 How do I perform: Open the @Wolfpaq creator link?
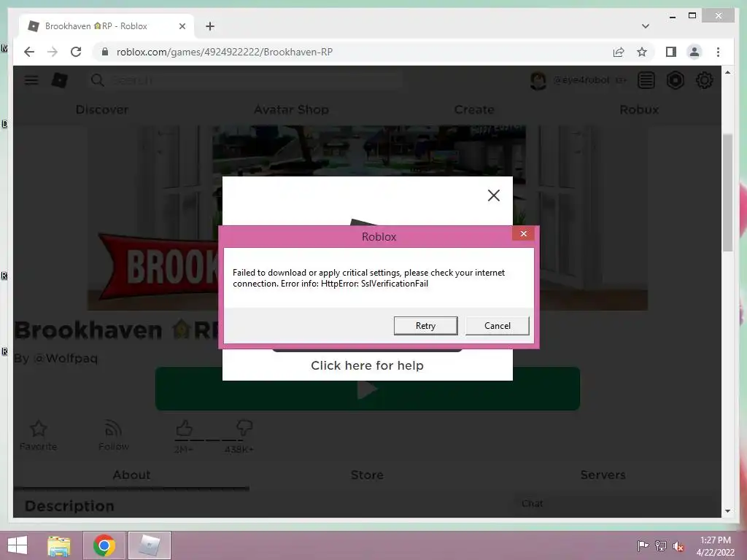coord(66,358)
